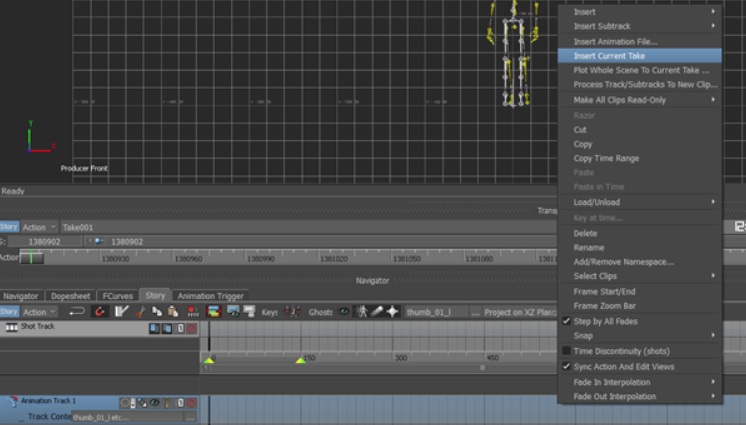Viewport: 746px width, 425px height.
Task: Expand the Snap submenu
Action: point(640,336)
